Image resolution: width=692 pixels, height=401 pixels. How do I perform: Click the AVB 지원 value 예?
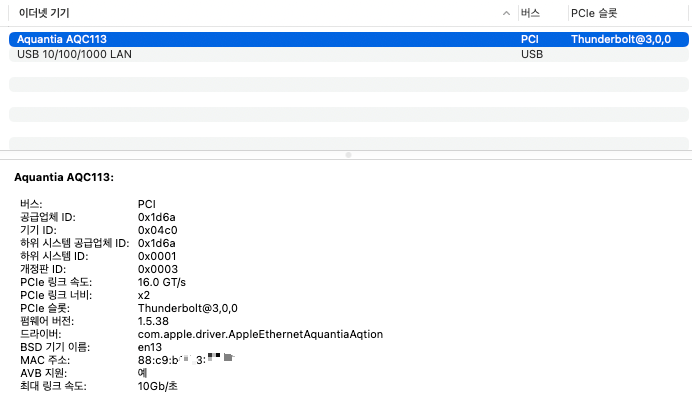(x=142, y=373)
